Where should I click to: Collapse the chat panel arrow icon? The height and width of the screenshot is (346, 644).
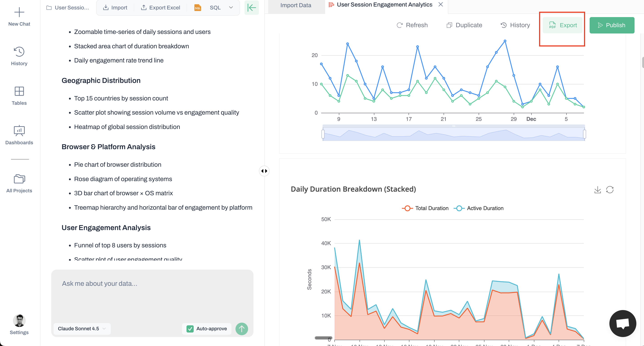(251, 7)
